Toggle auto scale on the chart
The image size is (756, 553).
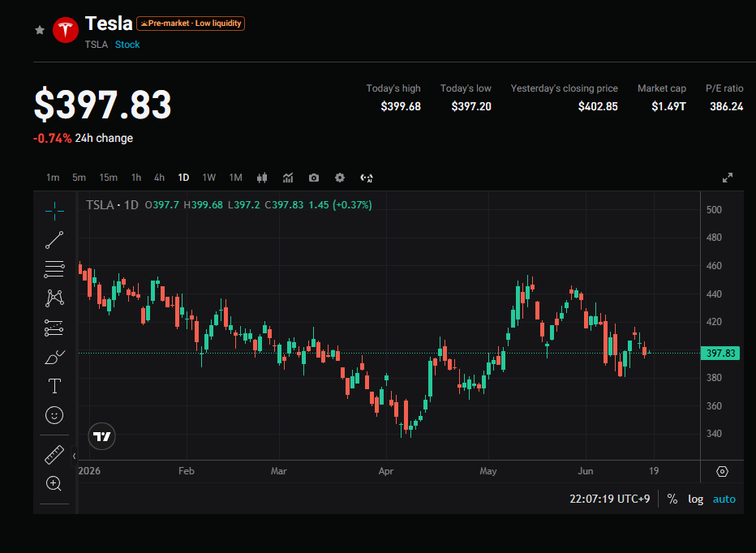724,499
